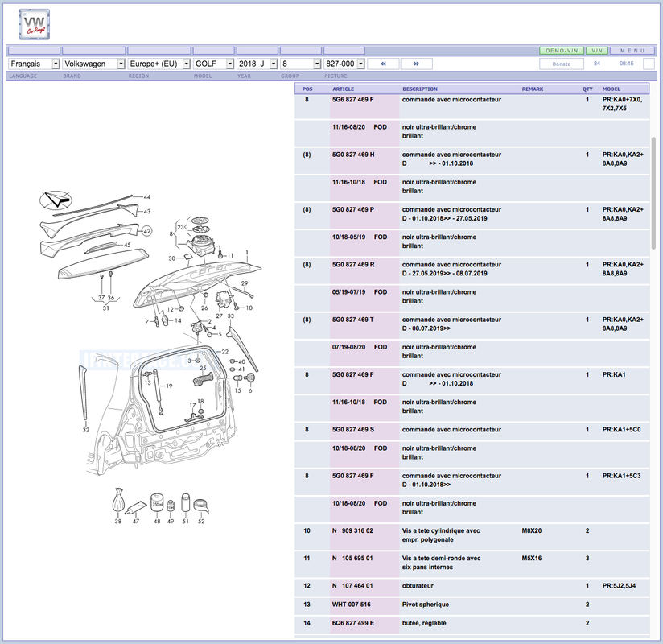Click model code PR:KA1+5C0
Image resolution: width=663 pixels, height=644 pixels.
tap(621, 430)
